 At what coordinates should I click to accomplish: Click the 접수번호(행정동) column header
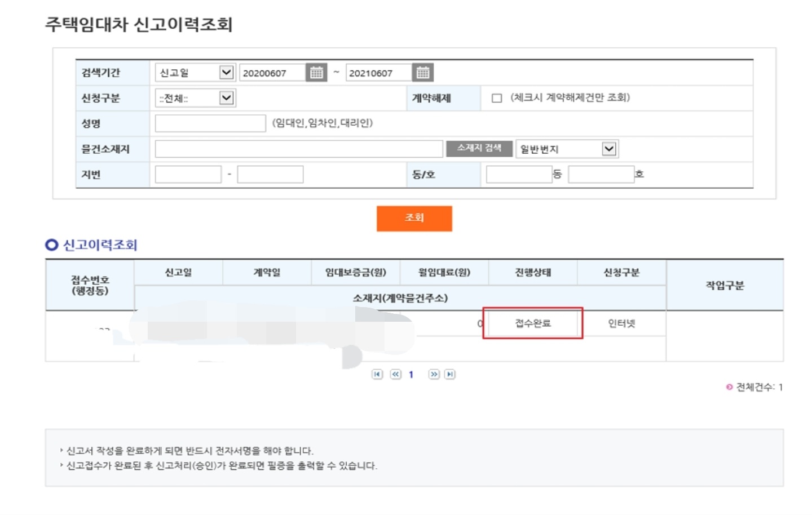pos(90,286)
